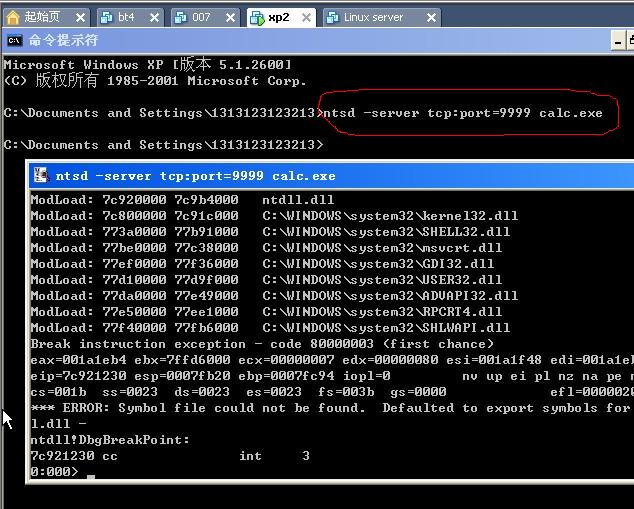Click the second C:\Documents and Settings prompt line

[x=163, y=145]
